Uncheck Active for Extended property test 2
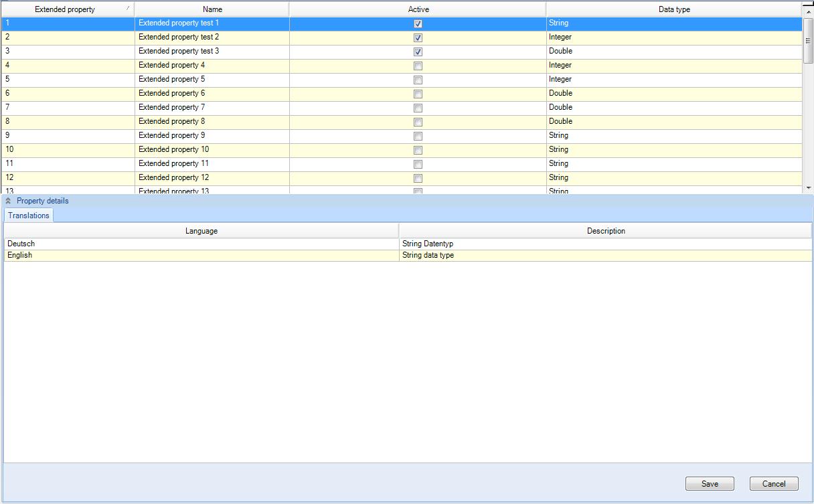 (418, 37)
